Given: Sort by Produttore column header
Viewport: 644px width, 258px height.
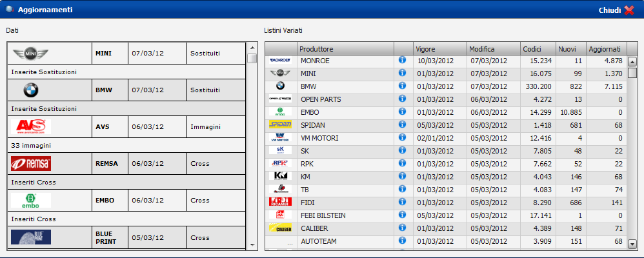Looking at the screenshot, I should point(345,49).
